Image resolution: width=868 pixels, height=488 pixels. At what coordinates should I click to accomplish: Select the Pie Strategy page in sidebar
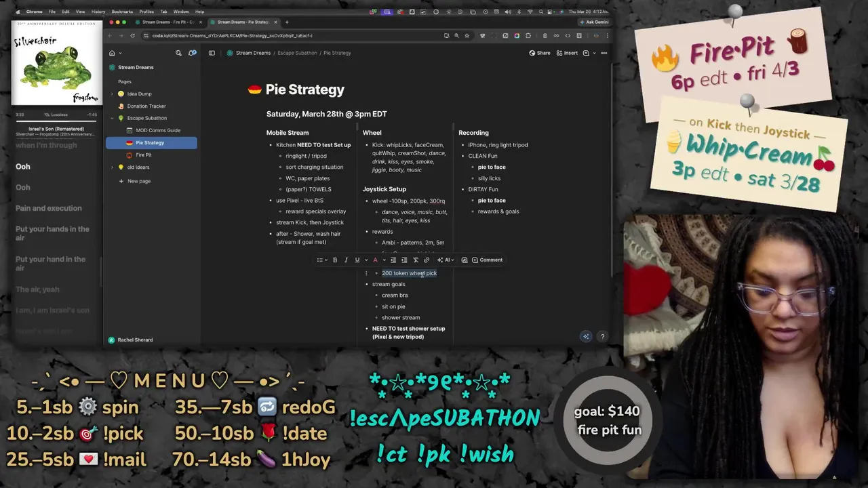151,142
